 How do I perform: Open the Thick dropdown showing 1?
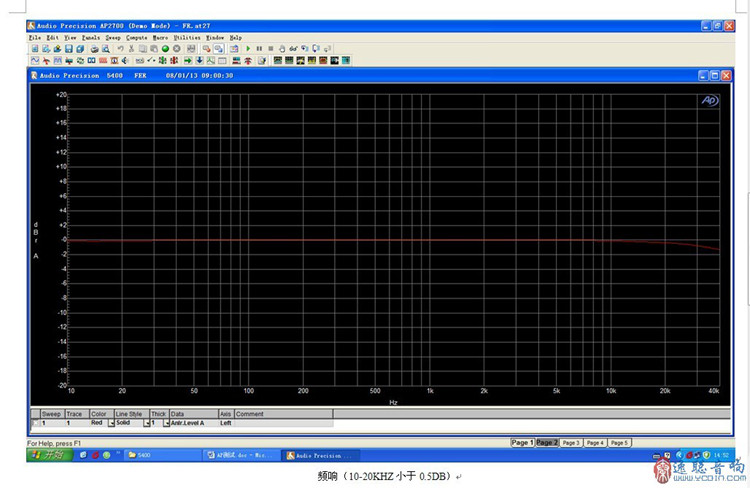click(x=165, y=423)
